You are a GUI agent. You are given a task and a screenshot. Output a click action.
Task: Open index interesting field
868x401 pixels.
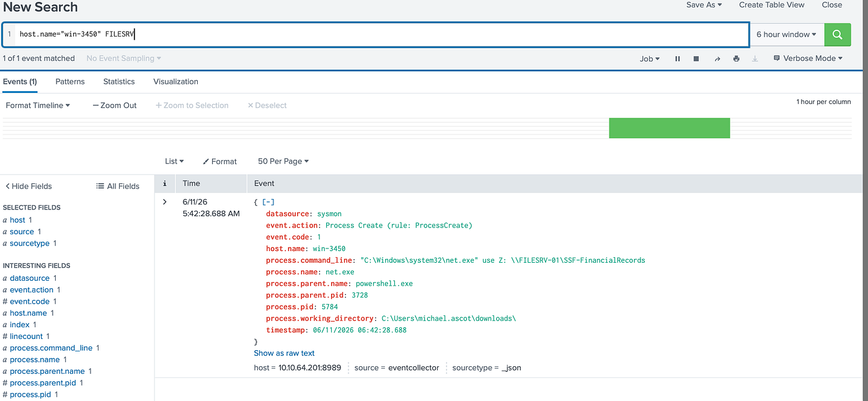click(x=20, y=325)
